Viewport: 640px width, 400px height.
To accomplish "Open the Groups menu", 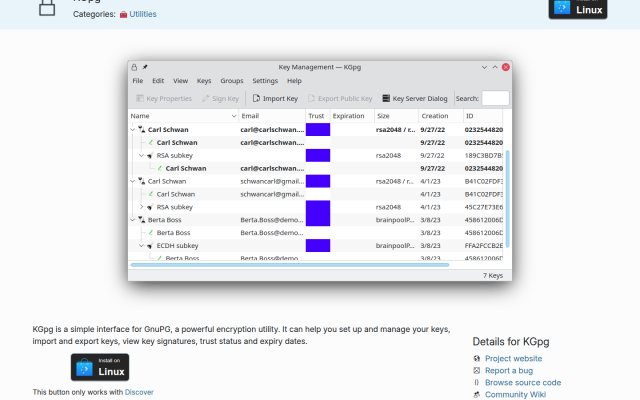I will click(x=231, y=81).
